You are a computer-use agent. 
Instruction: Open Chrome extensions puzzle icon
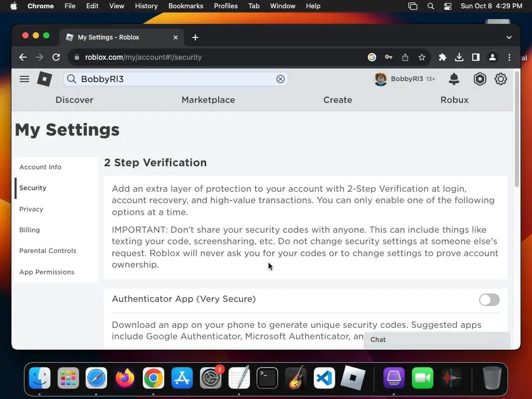coord(442,57)
